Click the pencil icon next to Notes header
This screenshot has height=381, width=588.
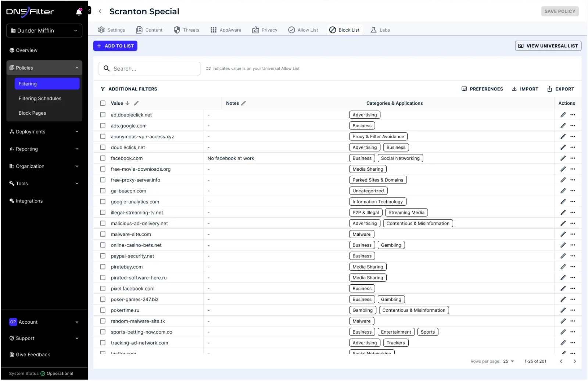(x=243, y=103)
